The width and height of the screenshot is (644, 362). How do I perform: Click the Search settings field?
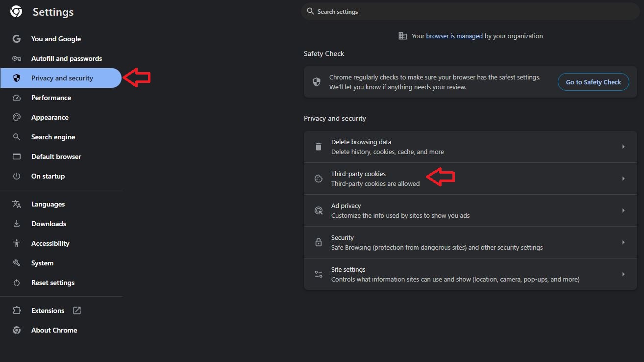pyautogui.click(x=471, y=11)
